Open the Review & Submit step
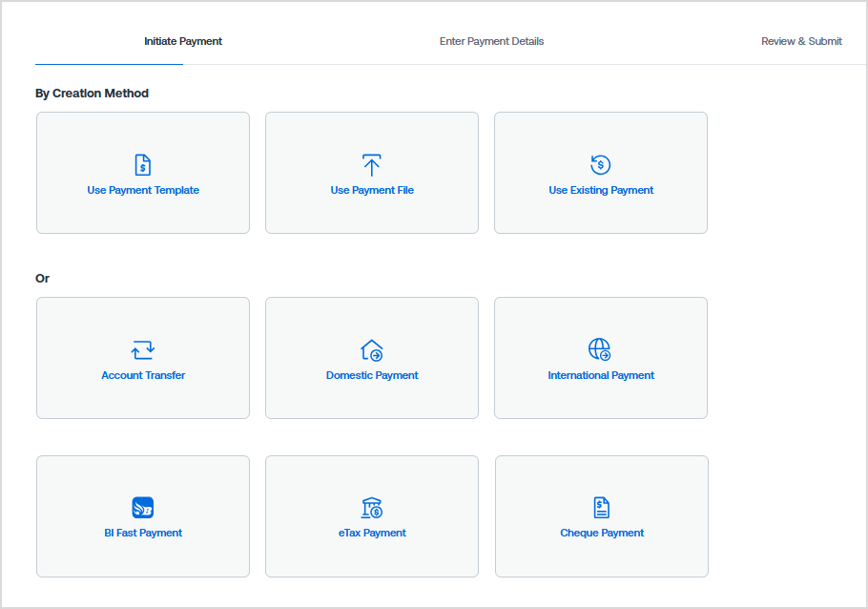 (801, 42)
